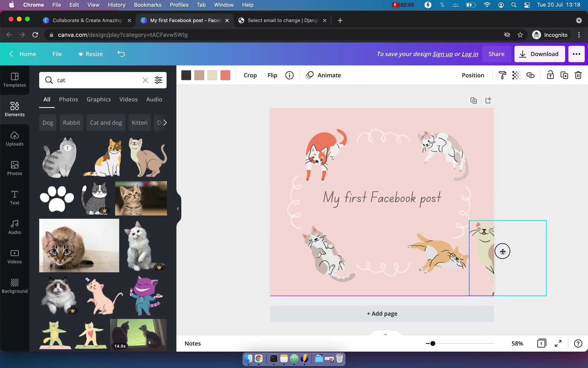Pick the tan brown color swatch
Screen dimensions: 588x368
tap(199, 75)
